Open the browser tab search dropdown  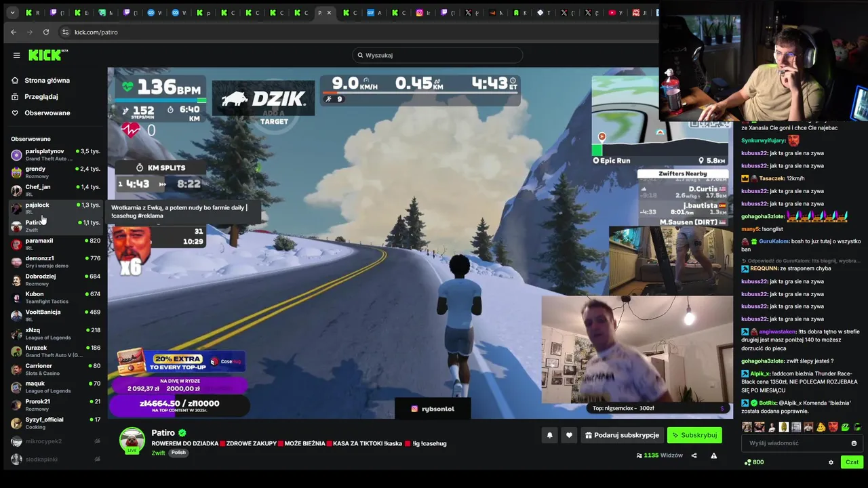[12, 13]
